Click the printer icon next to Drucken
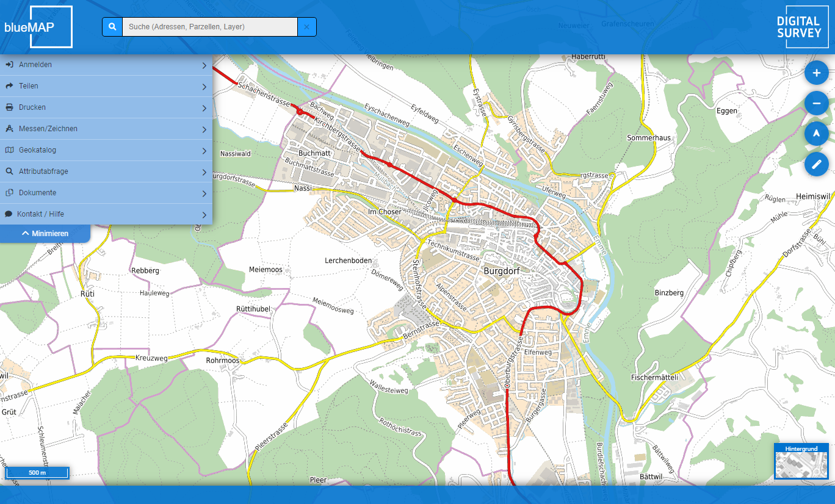Screen dimensions: 835x504 pyautogui.click(x=9, y=107)
